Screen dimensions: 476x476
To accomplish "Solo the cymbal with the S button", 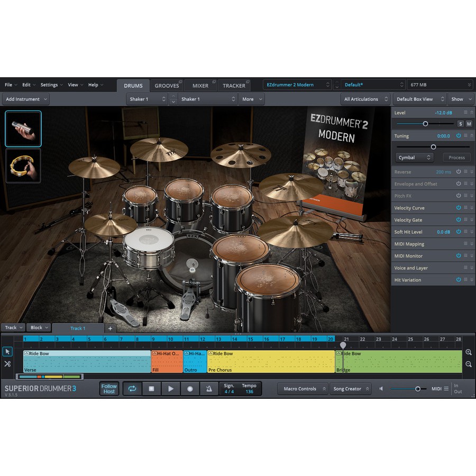I will pyautogui.click(x=460, y=123).
